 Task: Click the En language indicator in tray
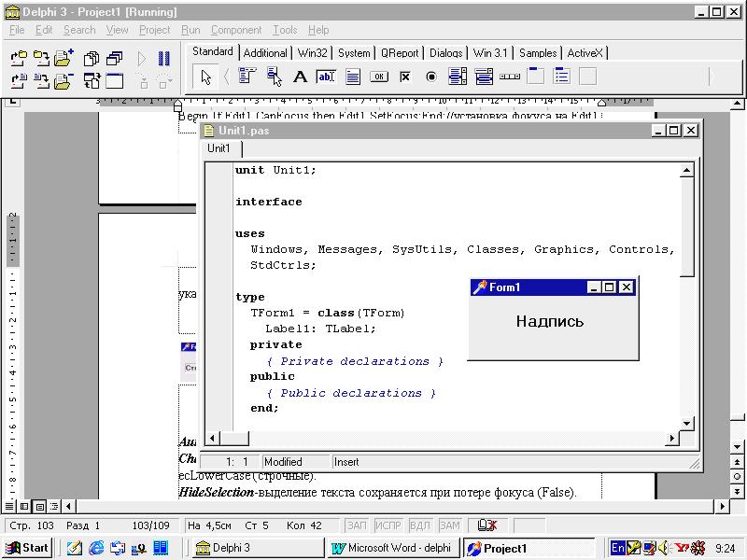[617, 548]
